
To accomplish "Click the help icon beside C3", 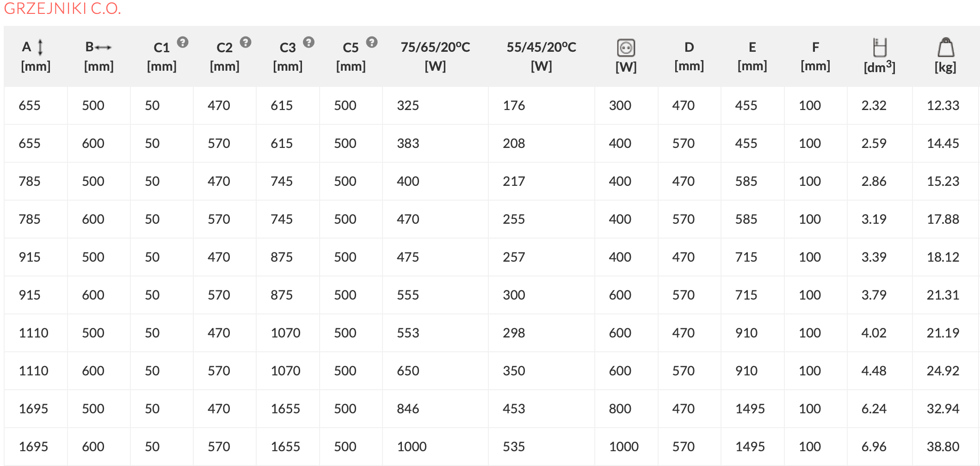I will (308, 43).
